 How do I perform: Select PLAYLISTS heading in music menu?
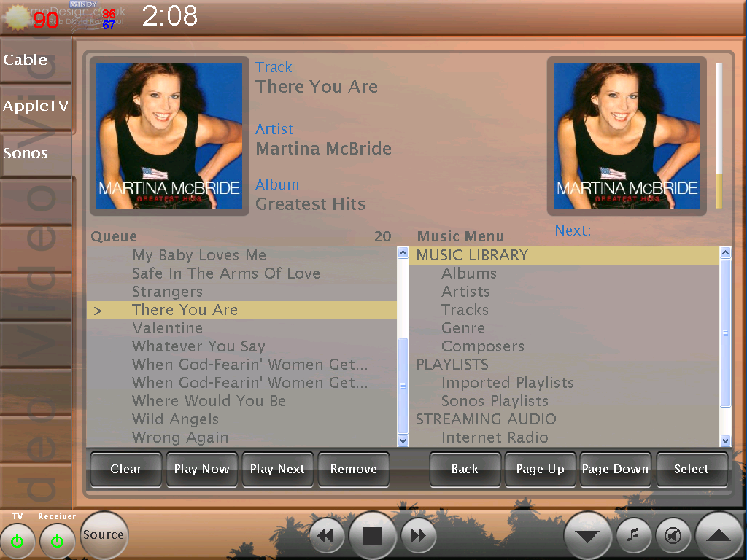(x=564, y=365)
